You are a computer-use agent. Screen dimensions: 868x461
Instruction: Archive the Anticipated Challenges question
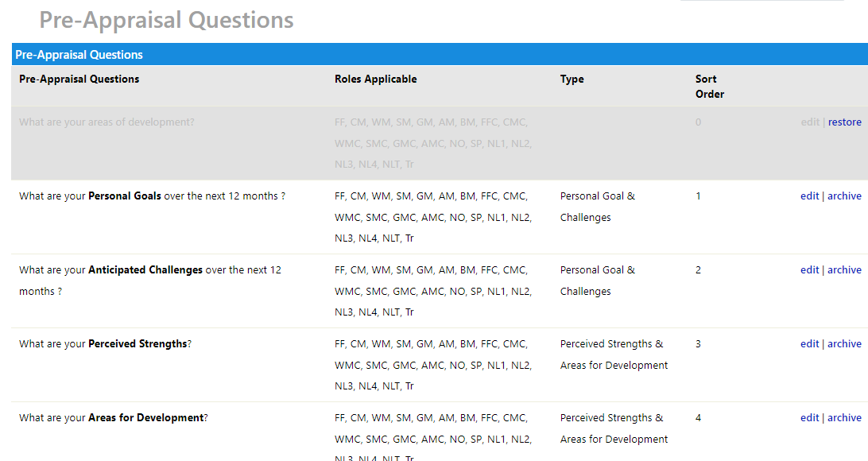pos(844,270)
